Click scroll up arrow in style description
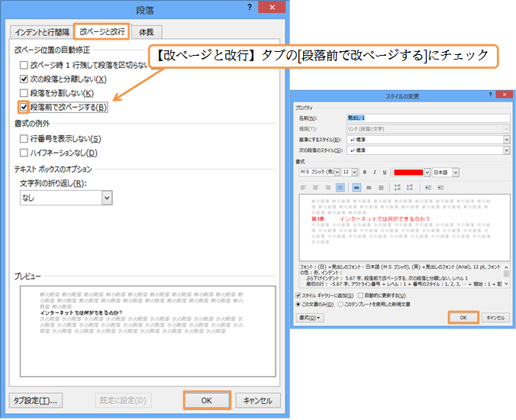The height and width of the screenshot is (420, 516). [x=506, y=267]
